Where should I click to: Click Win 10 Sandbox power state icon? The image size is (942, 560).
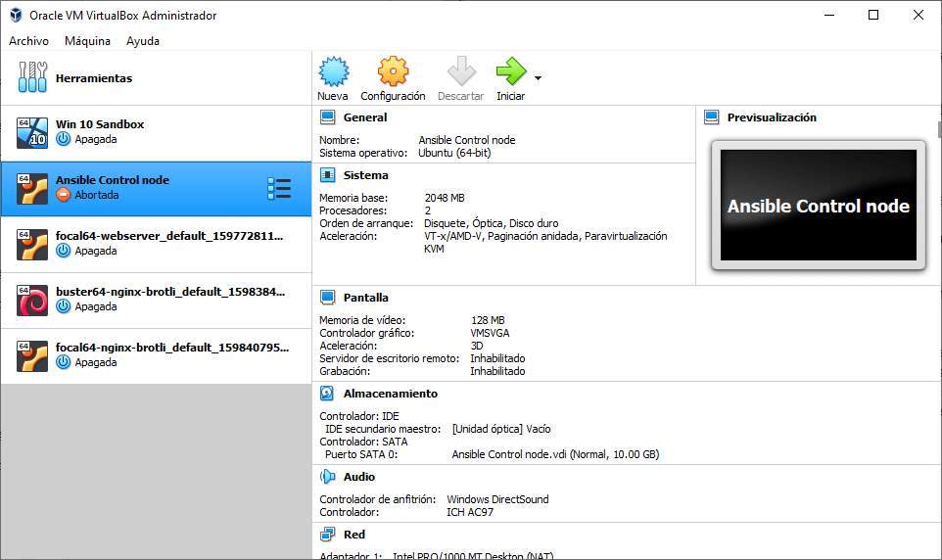tap(63, 139)
